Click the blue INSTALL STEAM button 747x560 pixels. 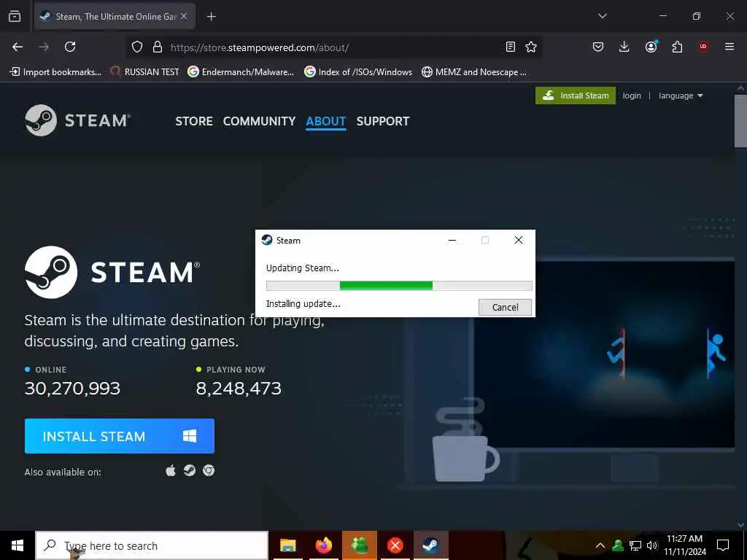[120, 436]
